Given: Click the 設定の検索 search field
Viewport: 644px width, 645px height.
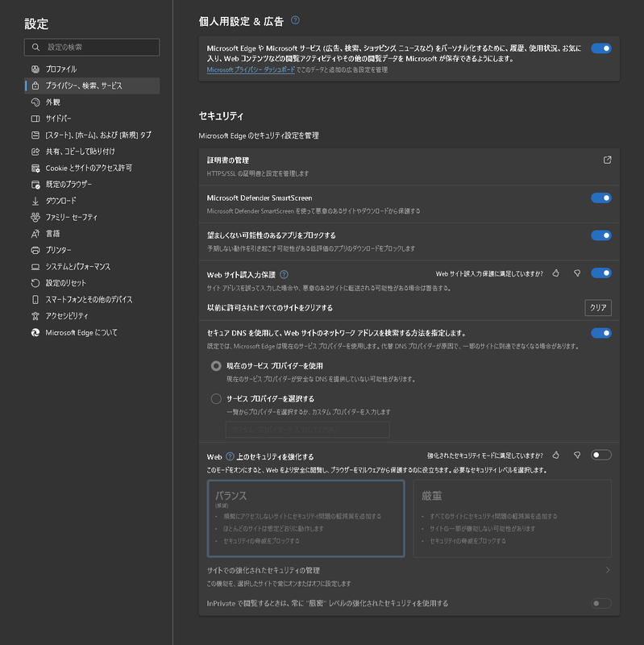Looking at the screenshot, I should 92,48.
